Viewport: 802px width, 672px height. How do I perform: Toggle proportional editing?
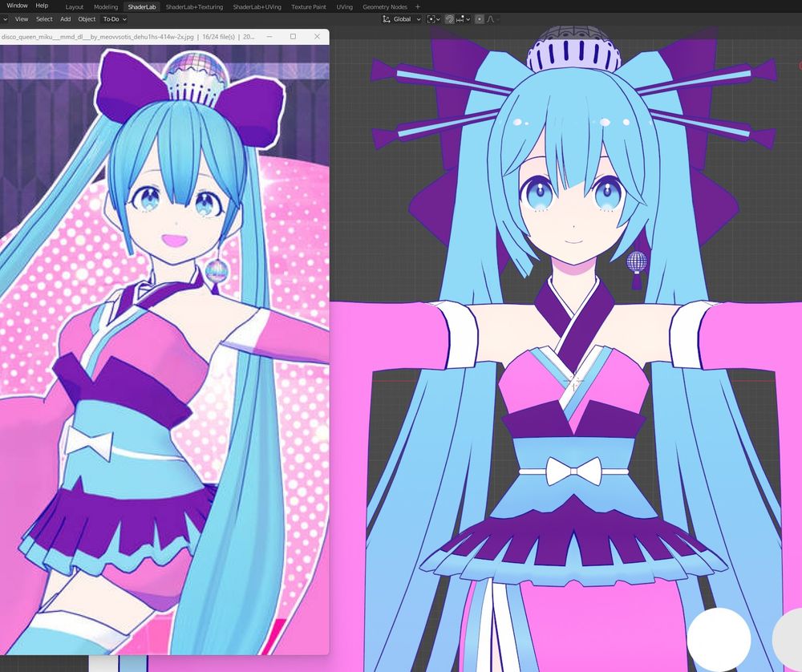click(480, 19)
